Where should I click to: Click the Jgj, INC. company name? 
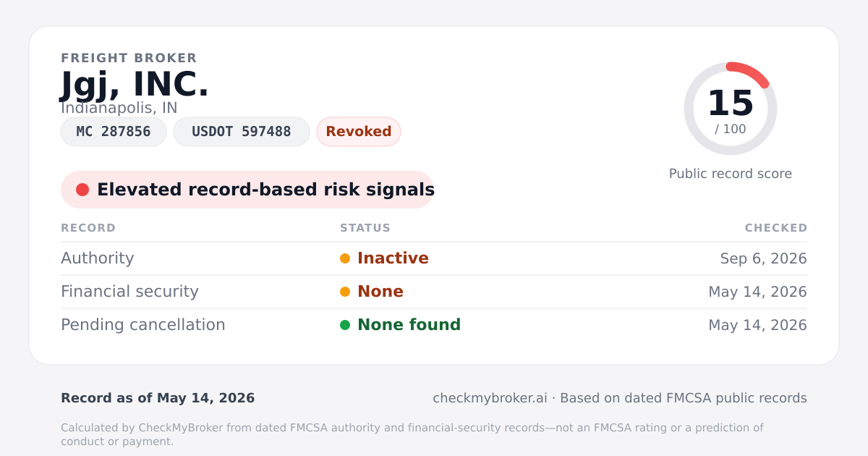135,85
